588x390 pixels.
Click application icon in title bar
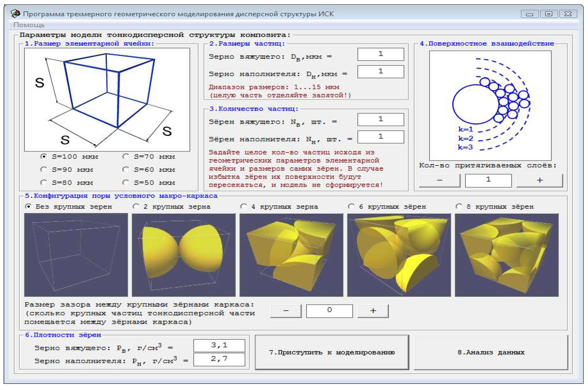[x=15, y=14]
